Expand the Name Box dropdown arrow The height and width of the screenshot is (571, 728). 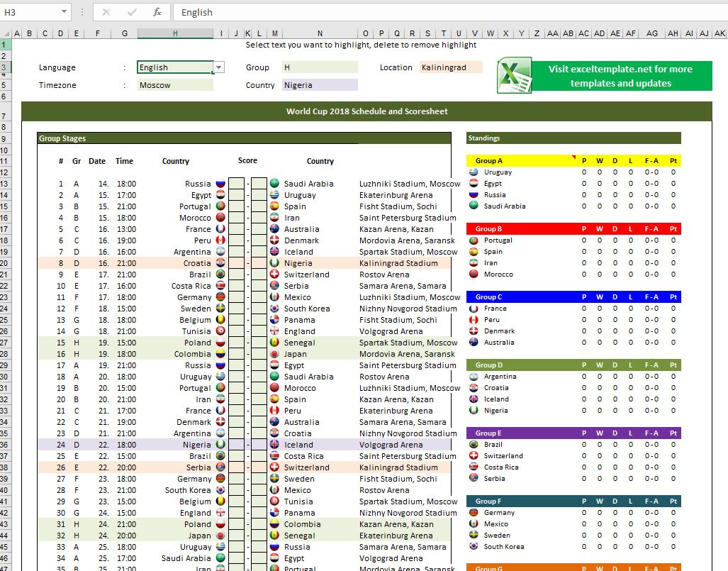point(65,12)
